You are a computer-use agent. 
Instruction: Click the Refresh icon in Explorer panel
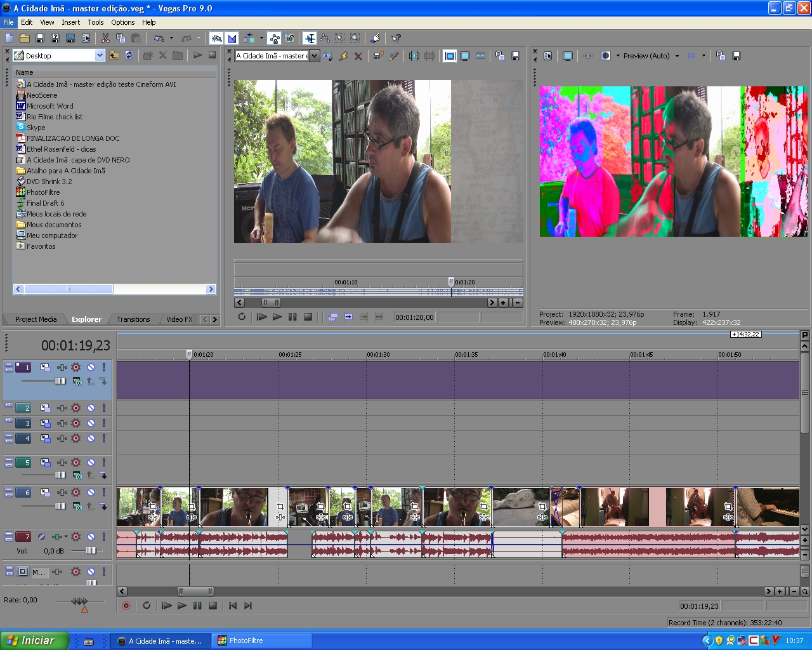(x=129, y=55)
